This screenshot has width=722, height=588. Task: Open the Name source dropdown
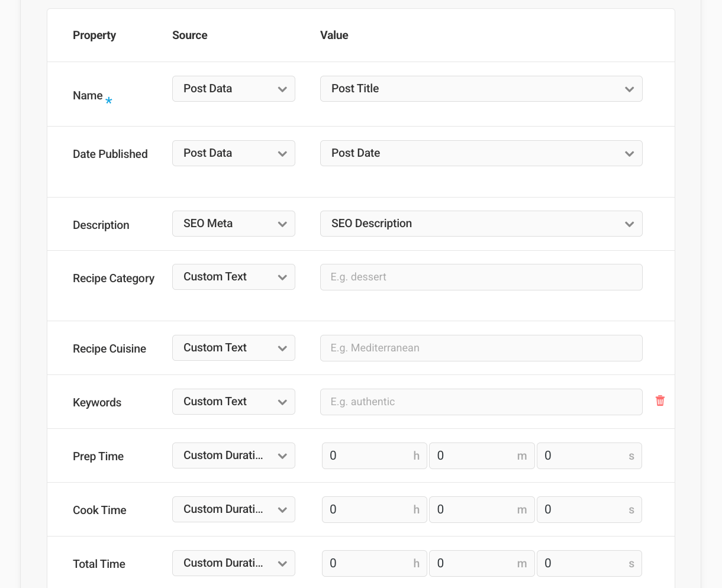coord(234,88)
